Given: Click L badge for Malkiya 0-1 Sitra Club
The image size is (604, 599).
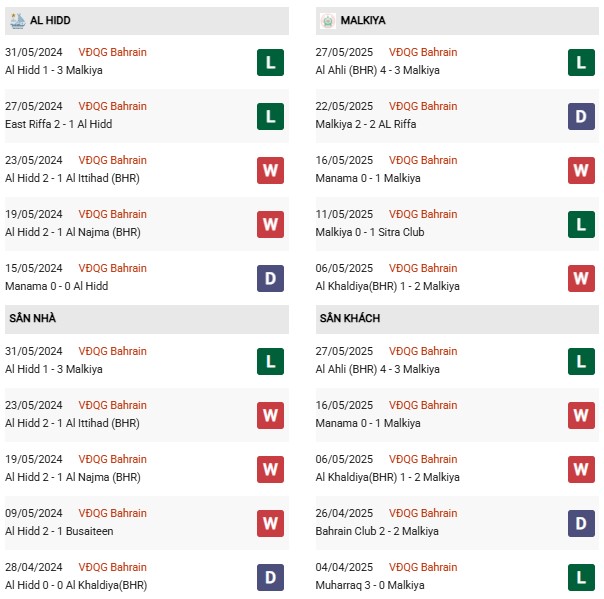Looking at the screenshot, I should (x=581, y=224).
